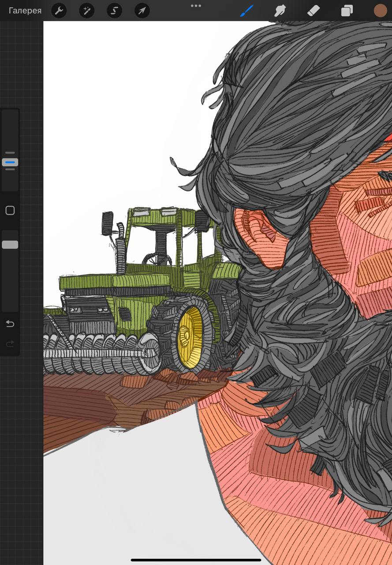392x565 pixels.
Task: Click the blue brush size slider handle
Action: click(x=10, y=162)
